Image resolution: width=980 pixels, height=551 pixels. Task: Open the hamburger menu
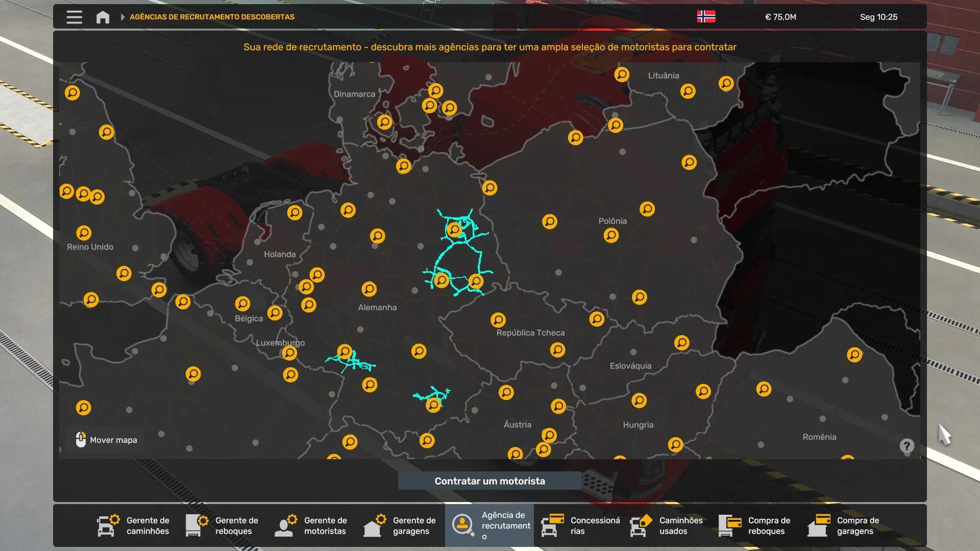click(x=74, y=17)
